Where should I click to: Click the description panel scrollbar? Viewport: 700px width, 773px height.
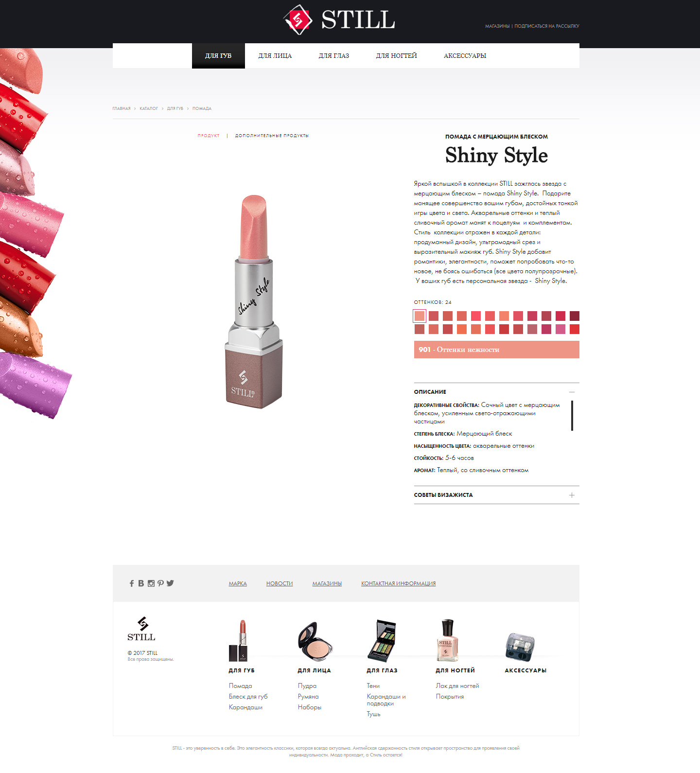tap(572, 416)
